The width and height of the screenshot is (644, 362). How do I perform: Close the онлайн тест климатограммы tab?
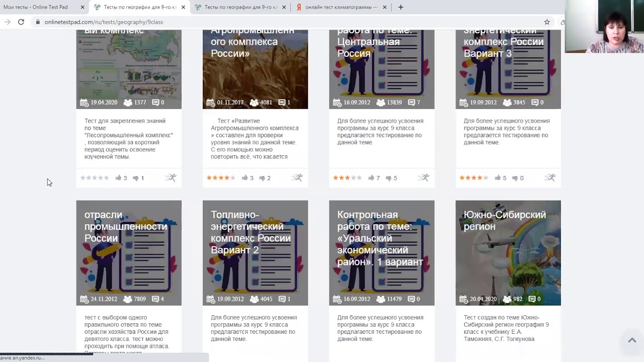point(385,7)
